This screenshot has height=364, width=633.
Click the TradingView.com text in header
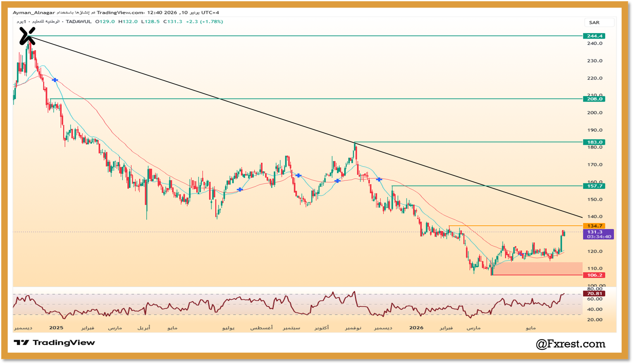(x=121, y=13)
